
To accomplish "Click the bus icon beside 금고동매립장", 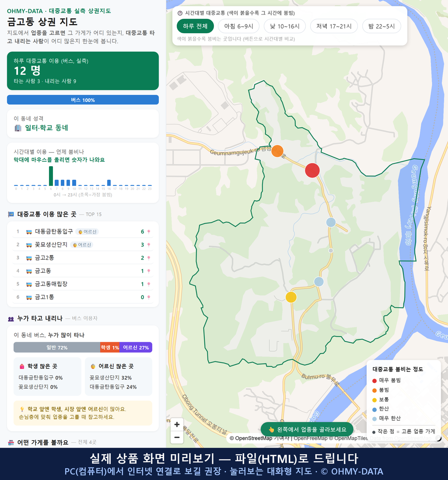I will (x=29, y=284).
